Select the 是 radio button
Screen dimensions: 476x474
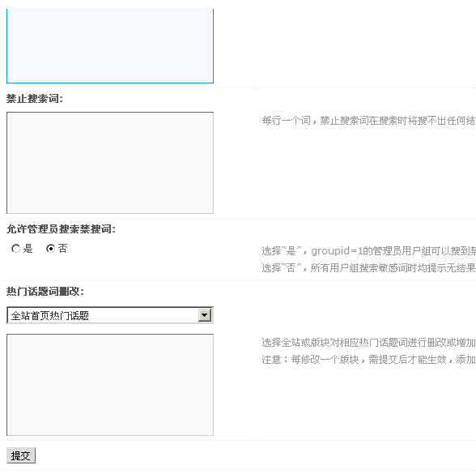pos(16,249)
